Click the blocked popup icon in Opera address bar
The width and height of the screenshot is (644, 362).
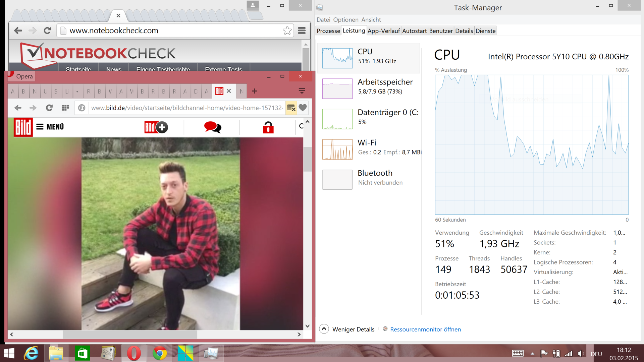pyautogui.click(x=291, y=108)
